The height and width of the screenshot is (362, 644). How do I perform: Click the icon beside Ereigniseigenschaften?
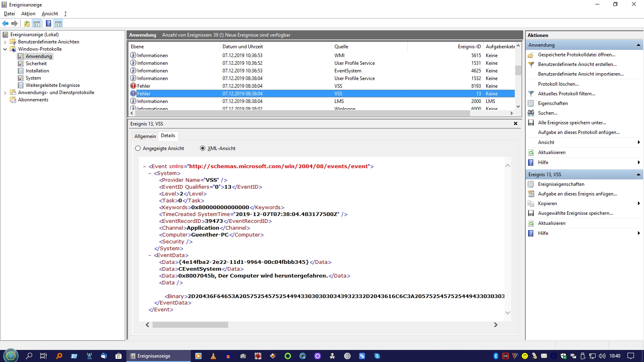point(531,184)
